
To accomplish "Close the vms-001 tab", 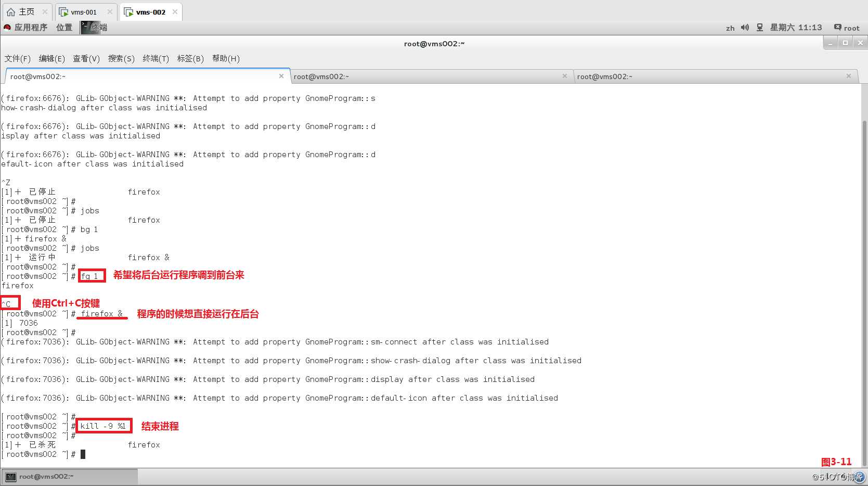I will [110, 11].
